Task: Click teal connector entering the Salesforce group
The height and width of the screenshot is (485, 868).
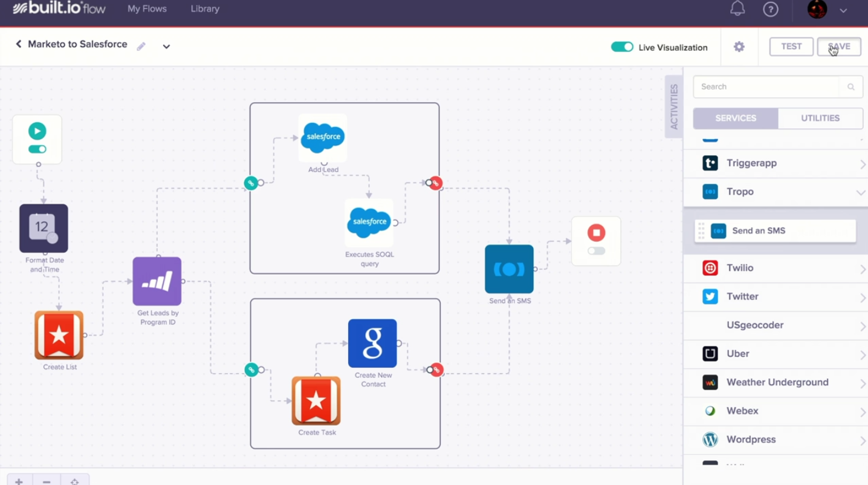Action: 251,183
